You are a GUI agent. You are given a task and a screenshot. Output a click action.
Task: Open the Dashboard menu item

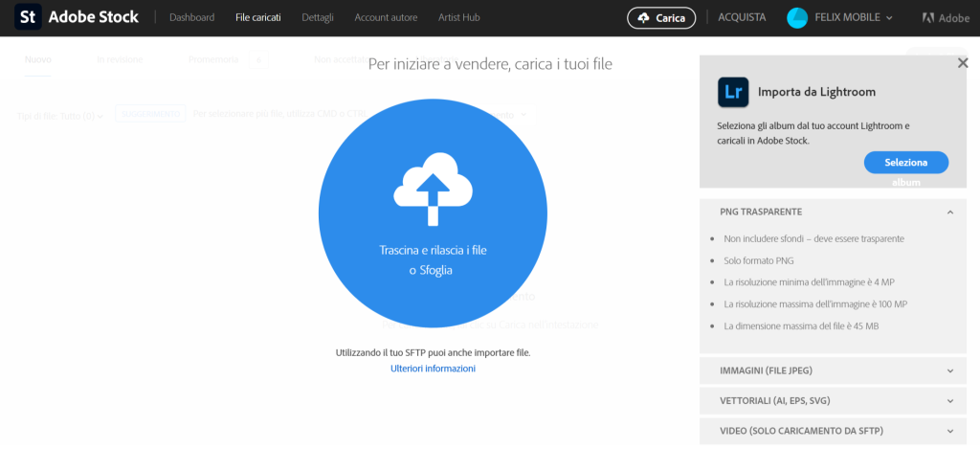[191, 17]
